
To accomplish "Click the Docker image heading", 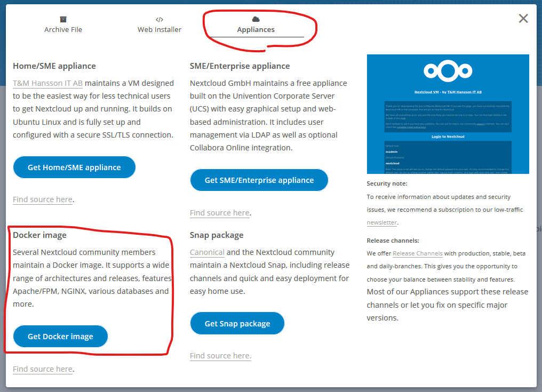I will point(40,235).
